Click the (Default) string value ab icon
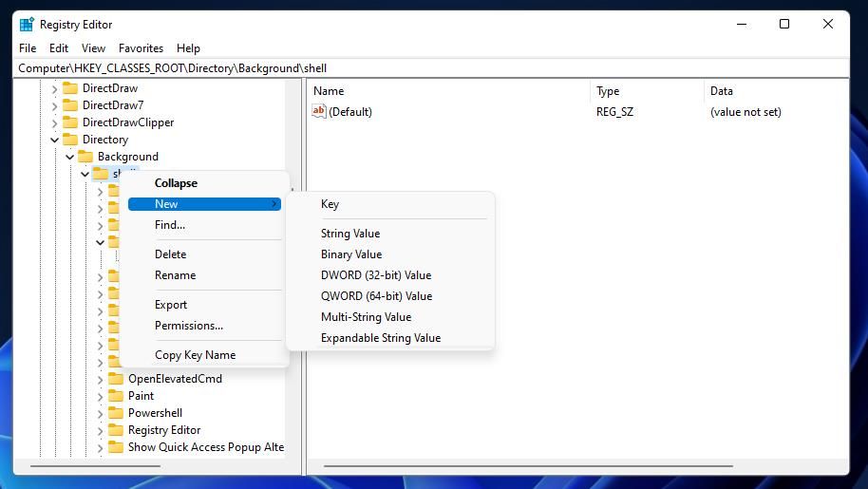Viewport: 868px width, 489px height. click(319, 111)
